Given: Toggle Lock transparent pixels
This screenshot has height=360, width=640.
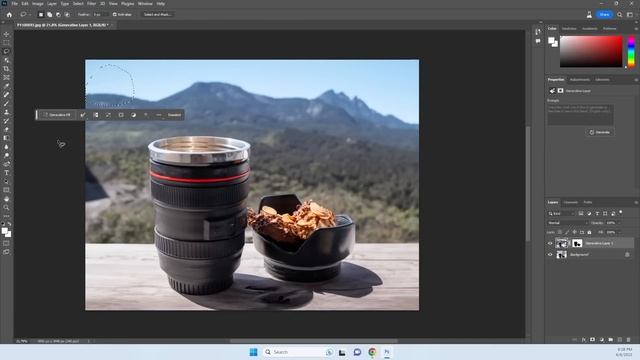Looking at the screenshot, I should click(560, 232).
